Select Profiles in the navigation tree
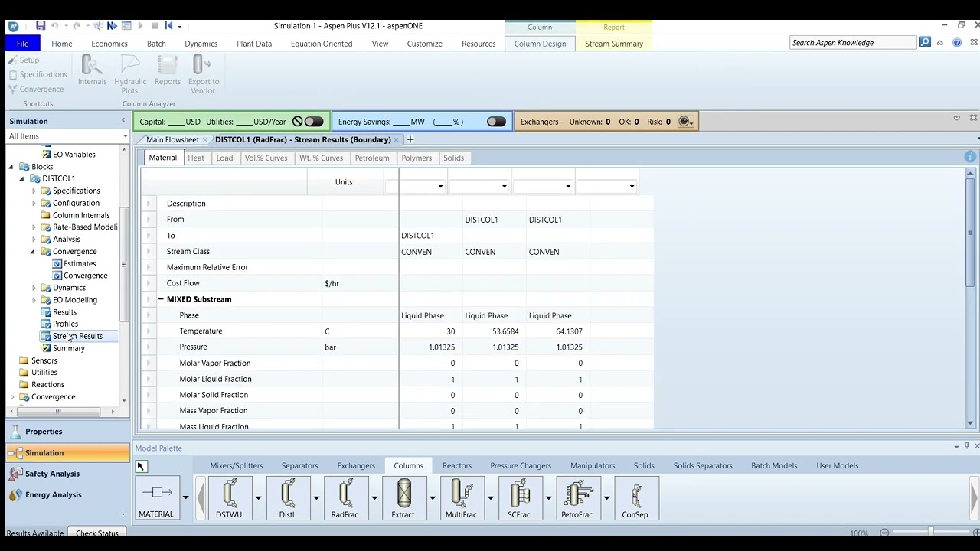This screenshot has width=980, height=551. point(65,324)
